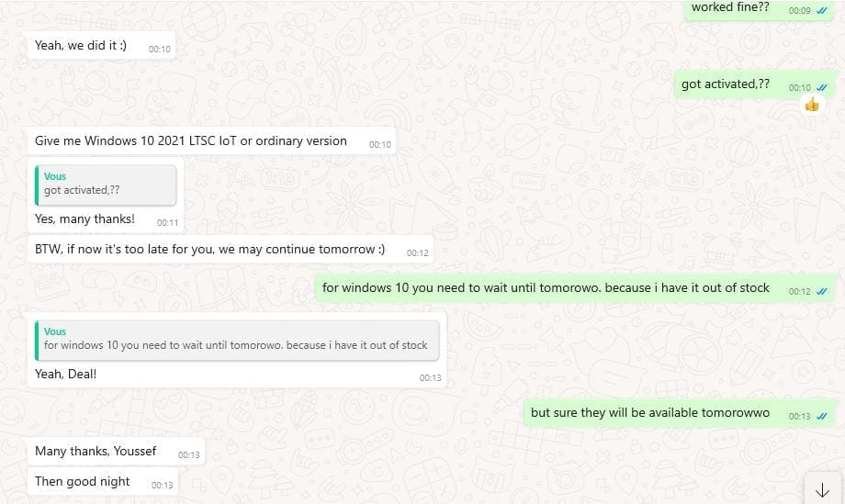Select the 'BTW, if now it's too late' message
The width and height of the screenshot is (845, 504).
click(231, 250)
